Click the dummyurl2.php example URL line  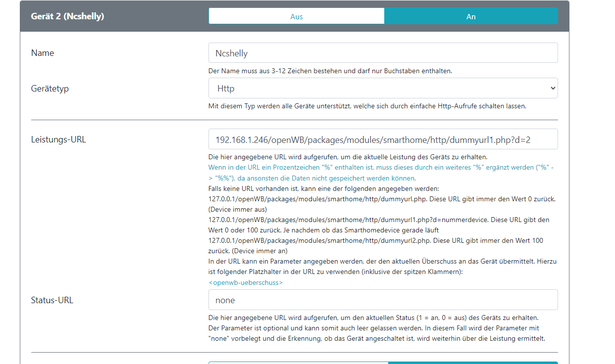(x=376, y=246)
